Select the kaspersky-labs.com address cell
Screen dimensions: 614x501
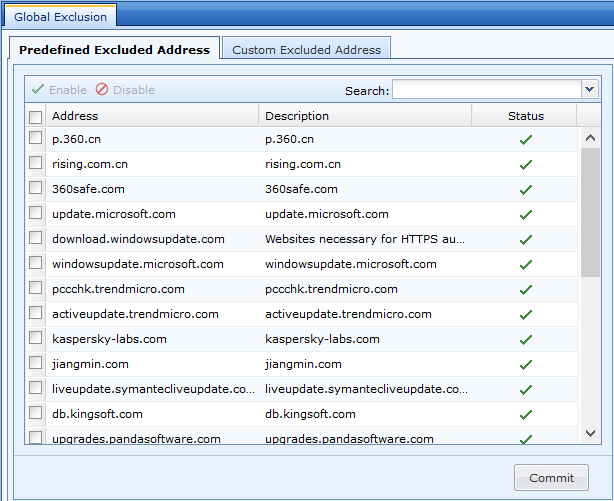click(152, 340)
